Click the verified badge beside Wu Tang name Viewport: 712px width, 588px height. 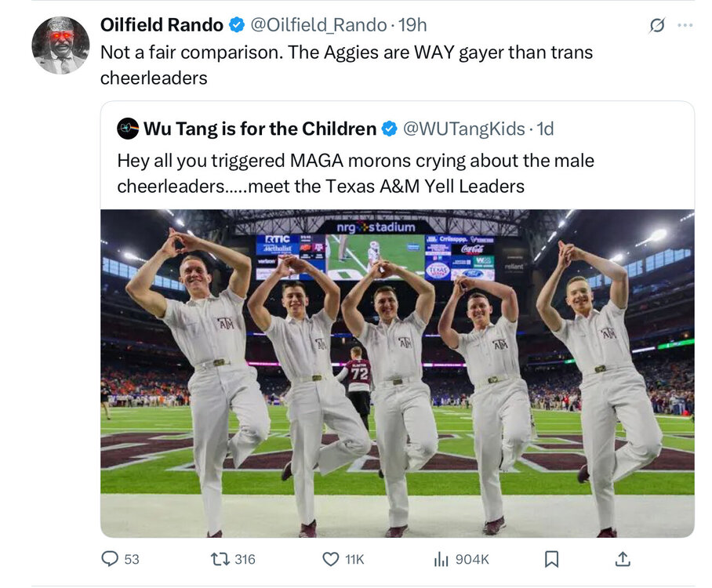tap(390, 129)
